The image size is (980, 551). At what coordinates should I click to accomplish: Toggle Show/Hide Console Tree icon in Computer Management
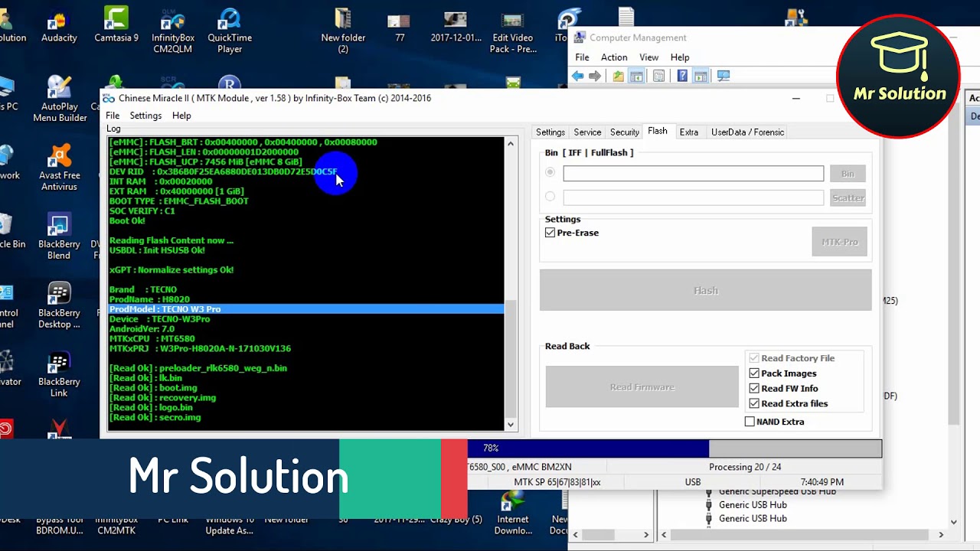[x=636, y=76]
